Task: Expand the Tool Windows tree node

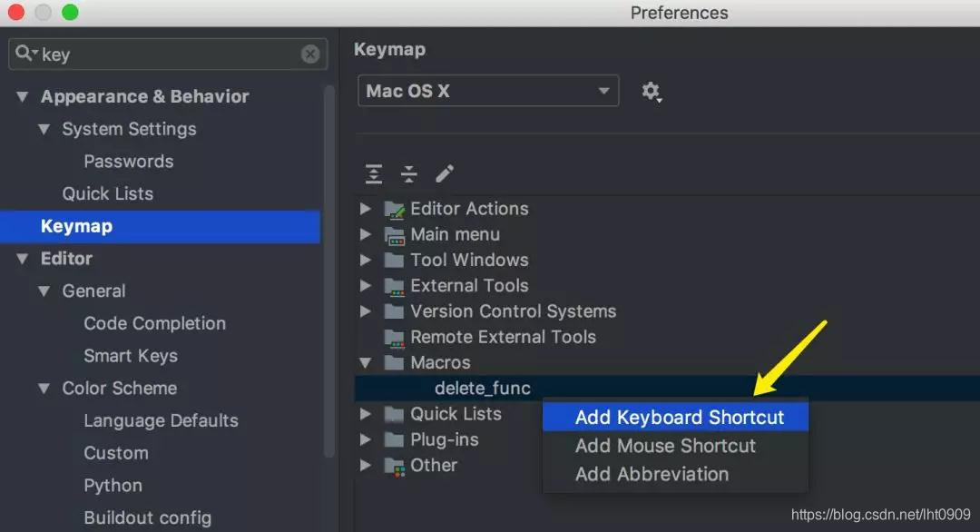Action: [x=366, y=260]
